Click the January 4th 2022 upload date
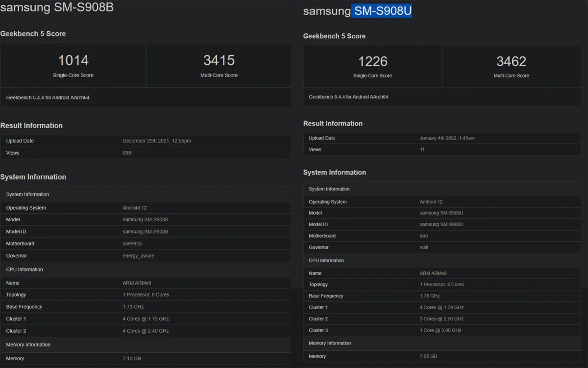 pyautogui.click(x=447, y=138)
